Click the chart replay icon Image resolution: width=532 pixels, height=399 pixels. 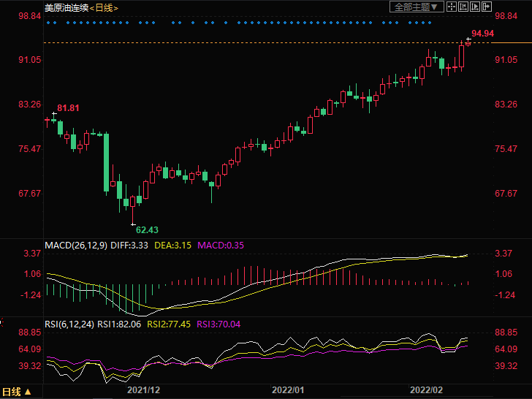(475, 7)
